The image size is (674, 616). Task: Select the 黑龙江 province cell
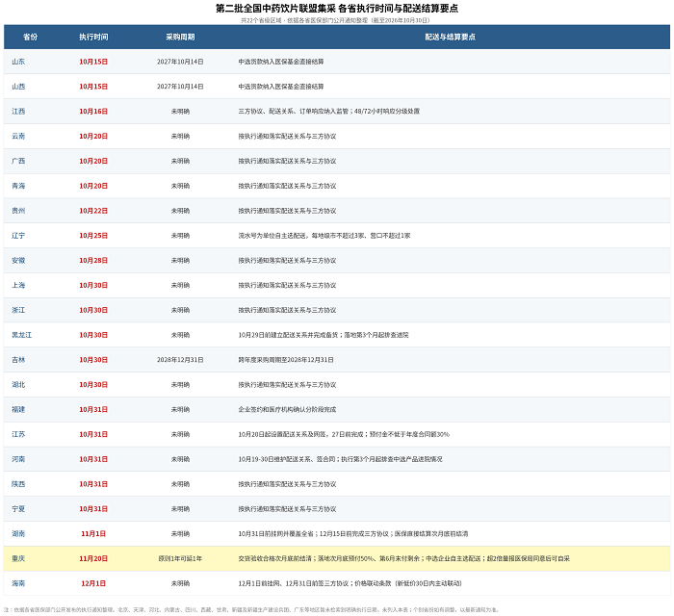coord(22,335)
